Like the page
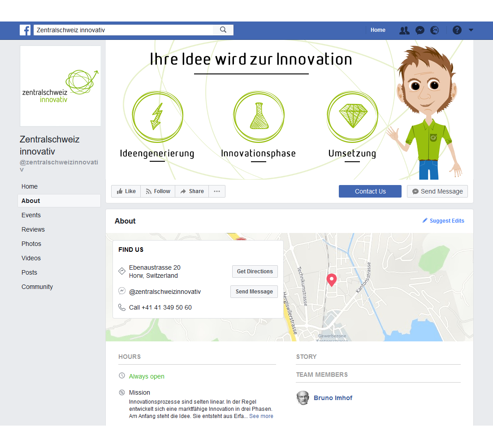The width and height of the screenshot is (493, 448). (126, 191)
